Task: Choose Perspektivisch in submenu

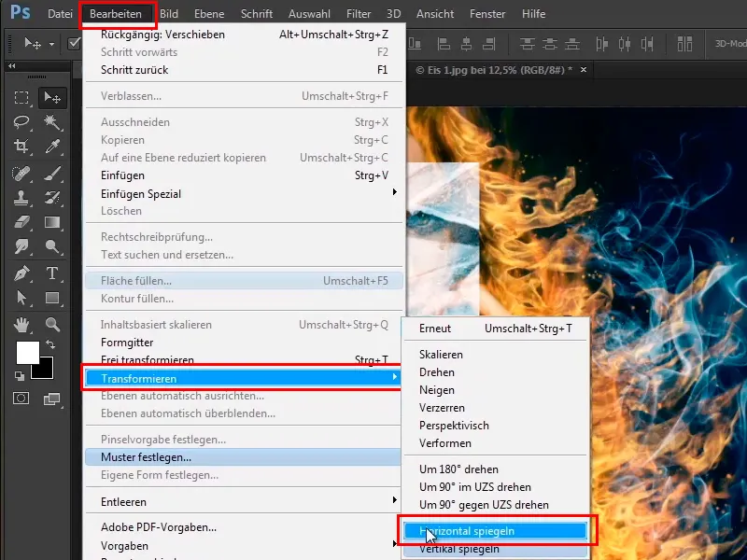Action: (495, 426)
